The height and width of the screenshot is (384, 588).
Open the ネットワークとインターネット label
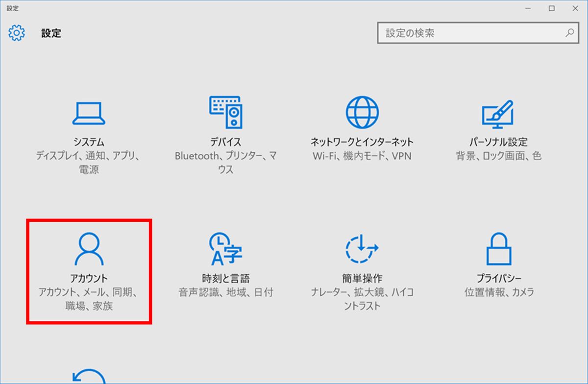[362, 142]
